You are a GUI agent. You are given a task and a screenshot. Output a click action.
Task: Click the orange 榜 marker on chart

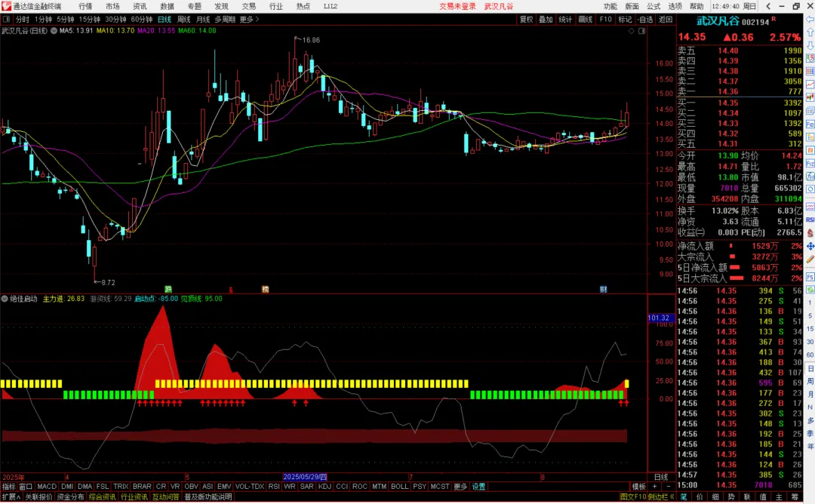pyautogui.click(x=265, y=290)
